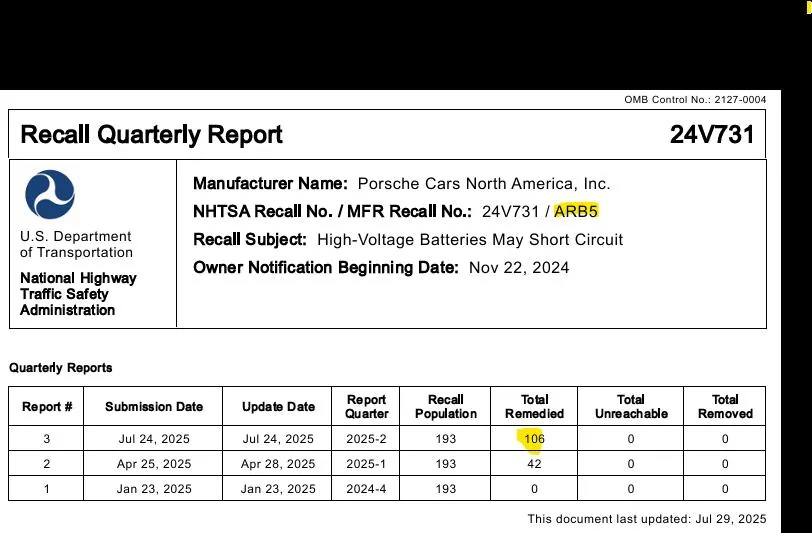Click 'U.S. Department of Transportation' text

pos(76,244)
